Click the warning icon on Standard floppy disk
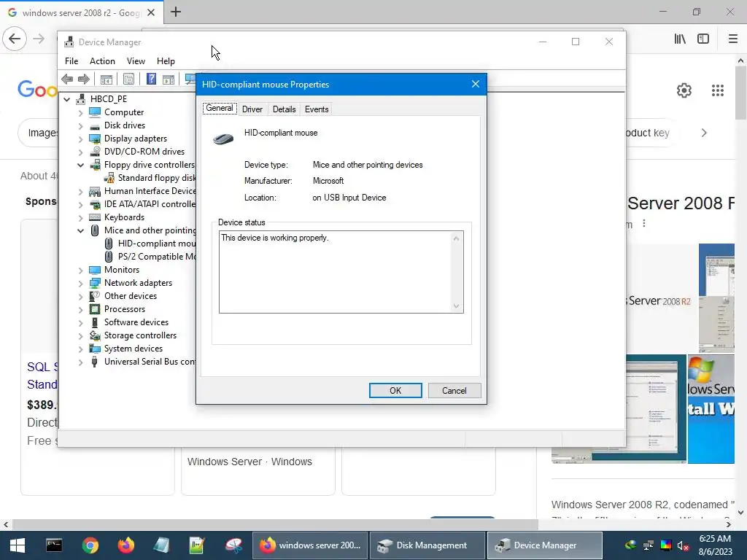 (109, 178)
